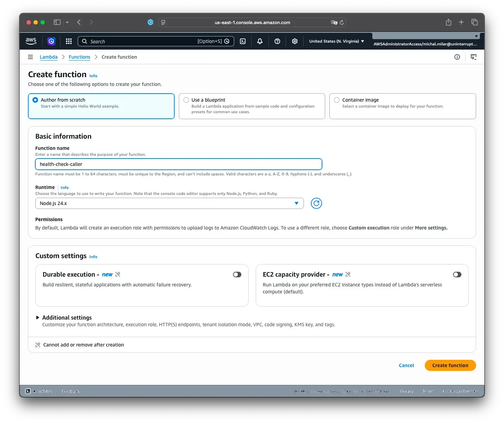Open the Terms footer link
The height and width of the screenshot is (423, 504).
pos(428,391)
